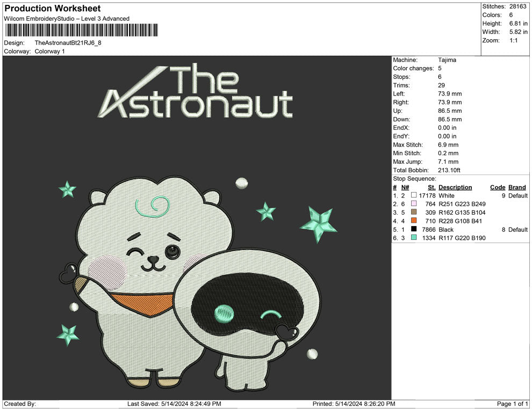This screenshot has width=532, height=409.
Task: Click the pink R251 G223 B249 swatch
Action: tap(414, 203)
